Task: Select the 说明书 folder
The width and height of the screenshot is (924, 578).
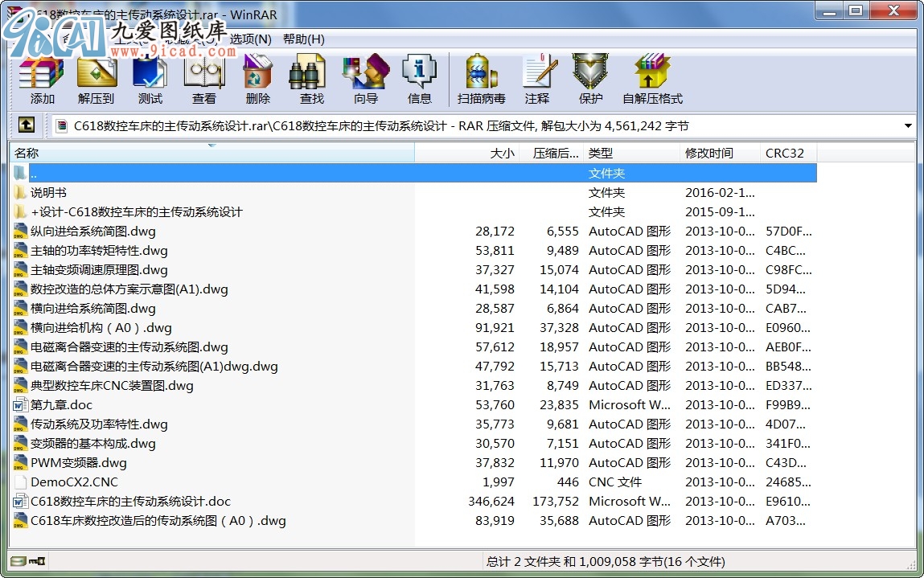Action: tap(48, 193)
